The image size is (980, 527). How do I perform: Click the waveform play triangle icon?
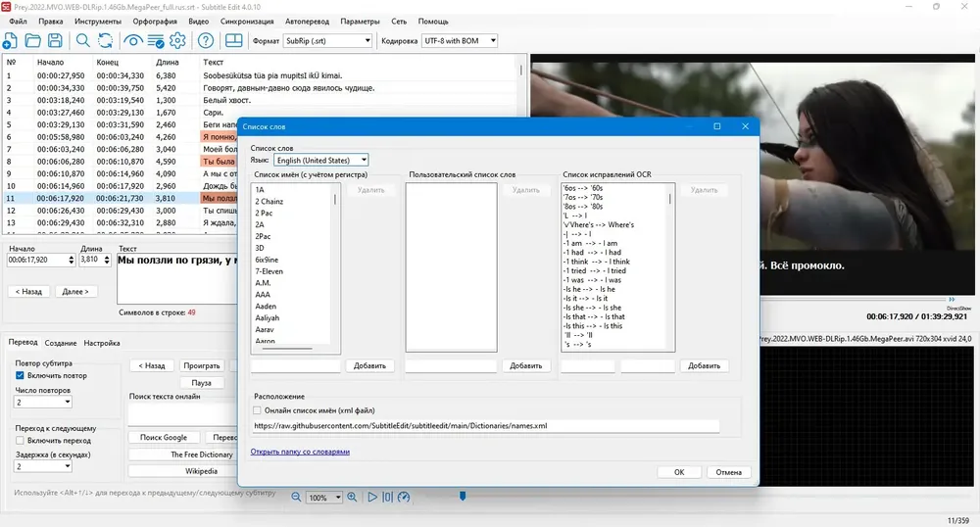pyautogui.click(x=372, y=497)
